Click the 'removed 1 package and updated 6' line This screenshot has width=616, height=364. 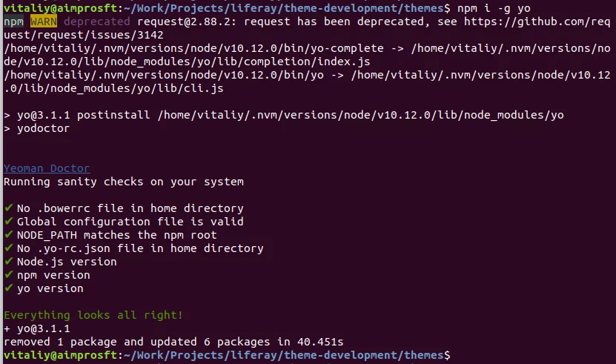pyautogui.click(x=173, y=342)
